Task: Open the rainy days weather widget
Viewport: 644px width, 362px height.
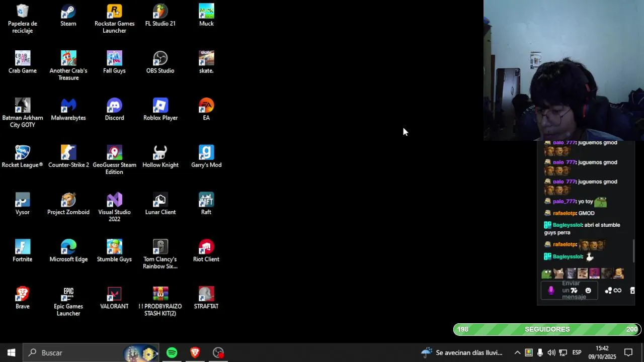Action: click(462, 352)
